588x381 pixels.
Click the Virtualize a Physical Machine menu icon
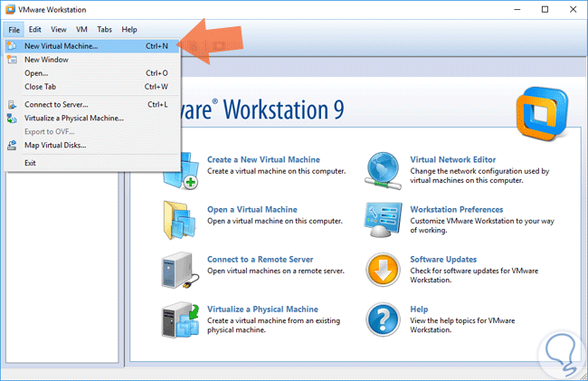click(12, 119)
